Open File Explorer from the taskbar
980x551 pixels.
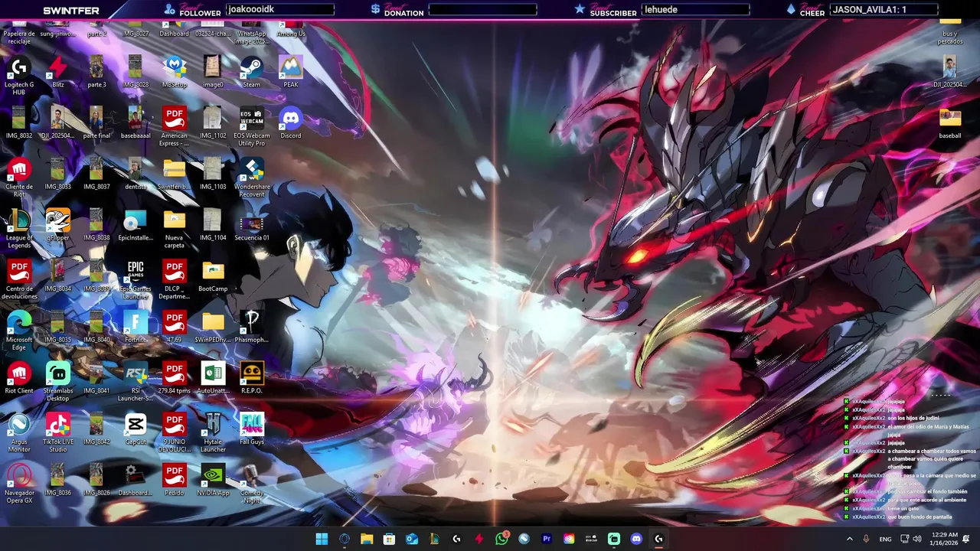click(x=367, y=539)
